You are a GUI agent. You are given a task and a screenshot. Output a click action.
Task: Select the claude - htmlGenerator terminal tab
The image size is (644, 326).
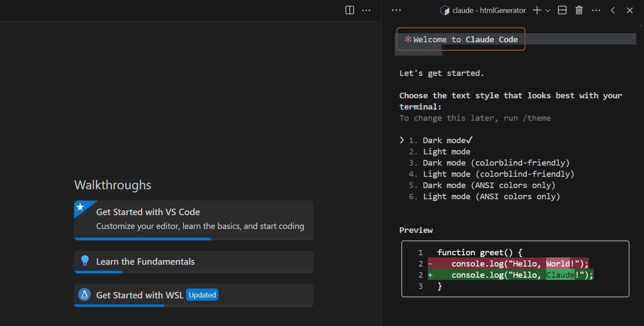(483, 10)
